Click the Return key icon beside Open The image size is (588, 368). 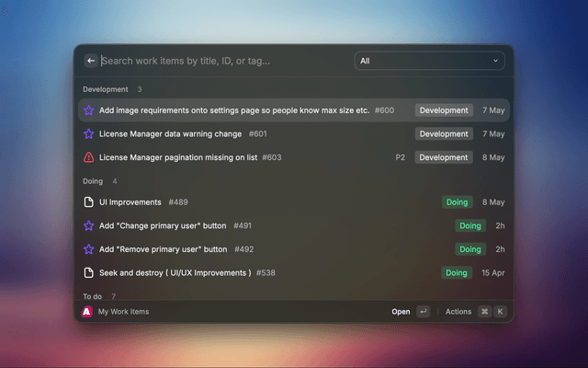point(423,311)
